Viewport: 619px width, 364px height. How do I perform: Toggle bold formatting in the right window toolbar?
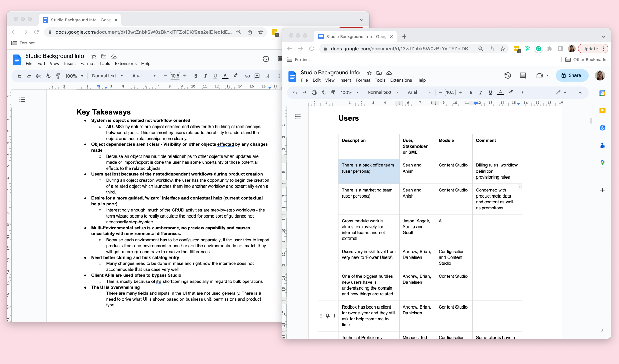click(x=471, y=92)
